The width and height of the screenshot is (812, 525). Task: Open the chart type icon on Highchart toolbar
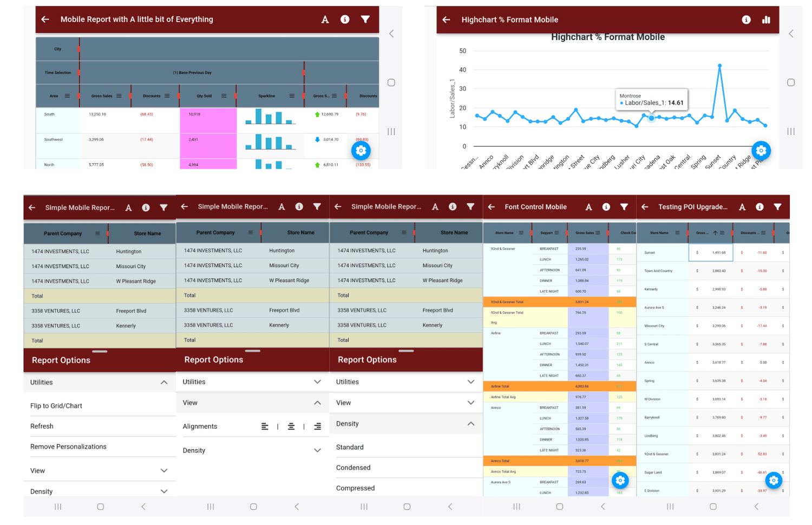click(x=766, y=19)
